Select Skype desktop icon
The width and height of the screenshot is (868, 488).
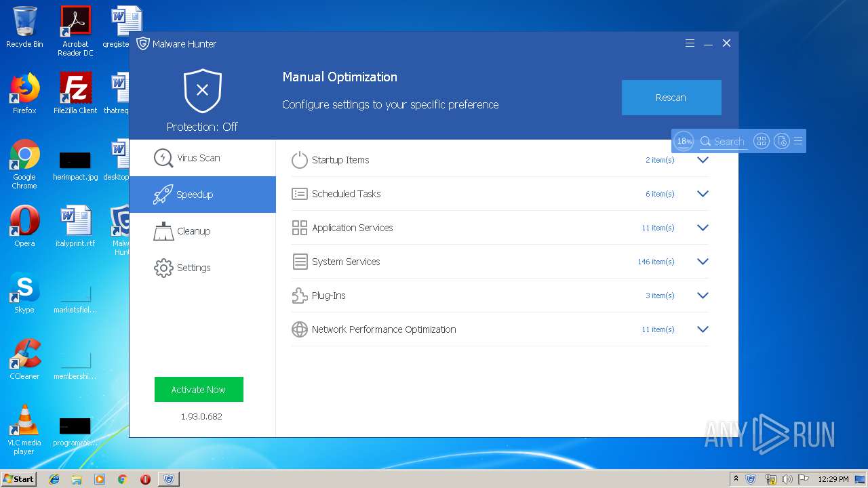coord(24,293)
